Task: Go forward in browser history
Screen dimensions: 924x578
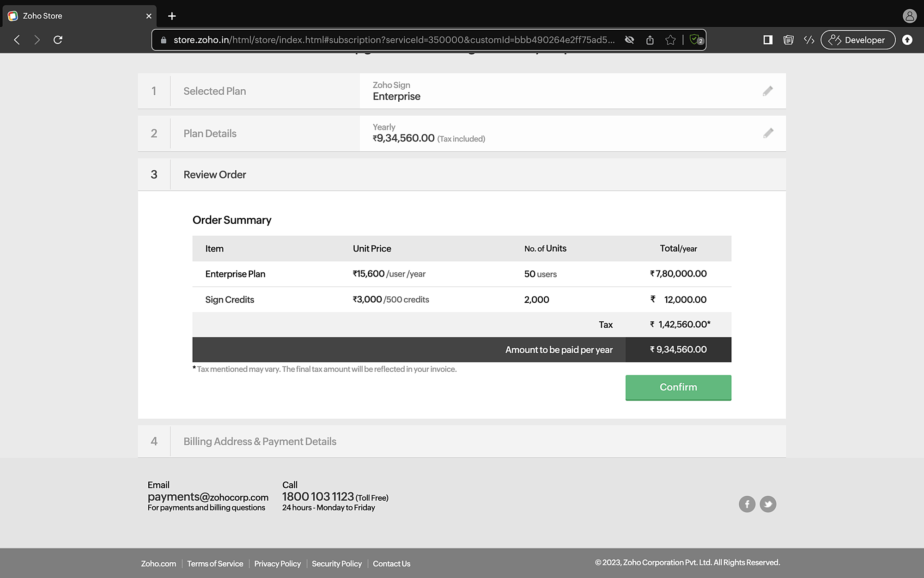Action: point(37,40)
